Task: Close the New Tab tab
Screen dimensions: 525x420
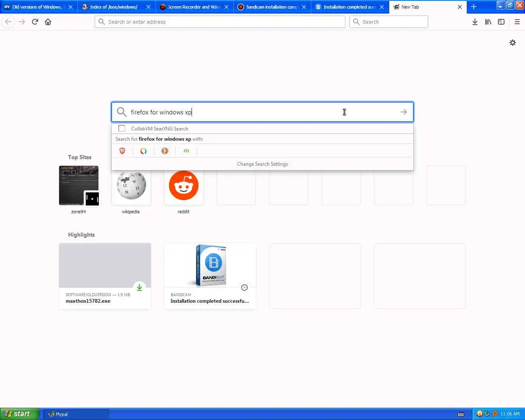Action: [460, 7]
